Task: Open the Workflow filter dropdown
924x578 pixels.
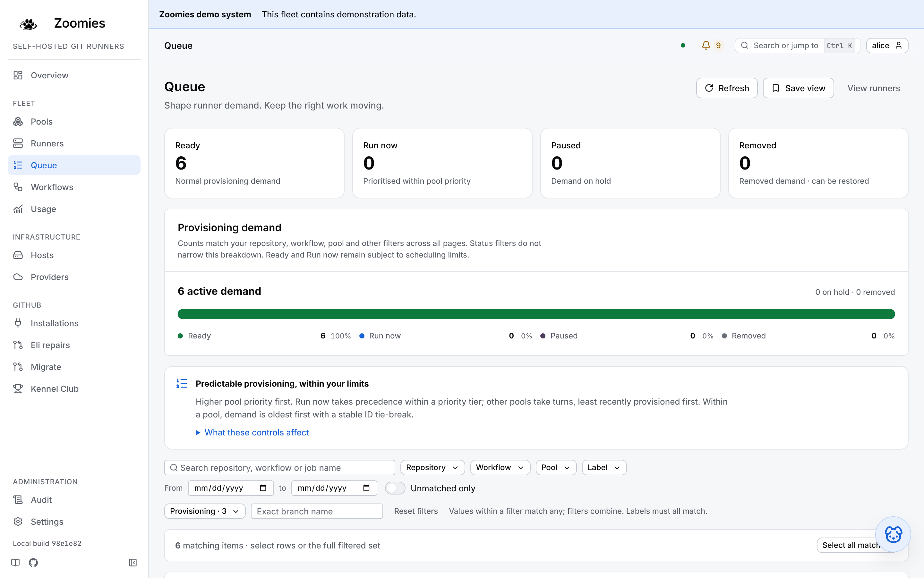Action: click(500, 468)
